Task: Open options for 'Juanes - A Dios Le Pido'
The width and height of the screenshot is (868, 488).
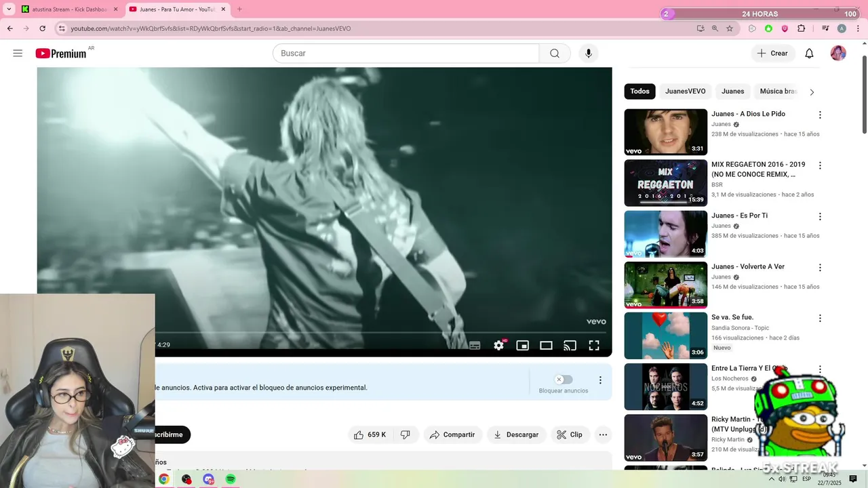Action: [x=820, y=115]
